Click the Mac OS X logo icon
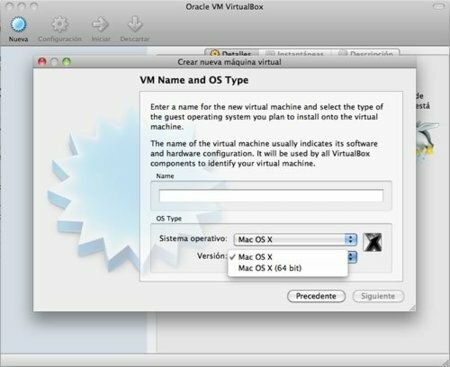 point(372,242)
